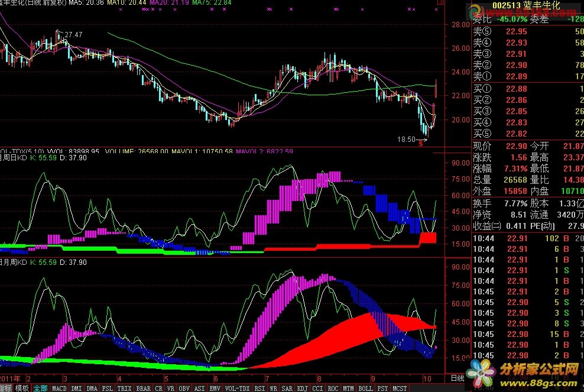Select the BOLL indicator tab
Image resolution: width=584 pixels, height=392 pixels.
tap(365, 388)
